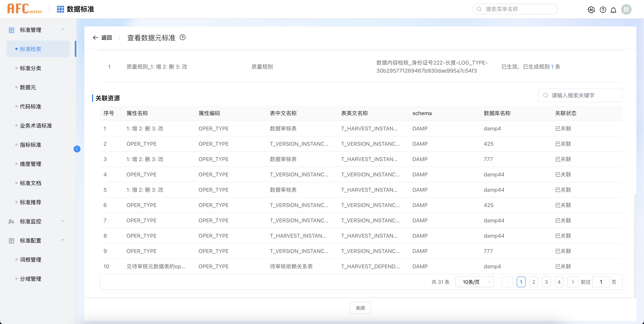The width and height of the screenshot is (644, 324).
Task: Click the next page arrow
Action: coord(573,282)
